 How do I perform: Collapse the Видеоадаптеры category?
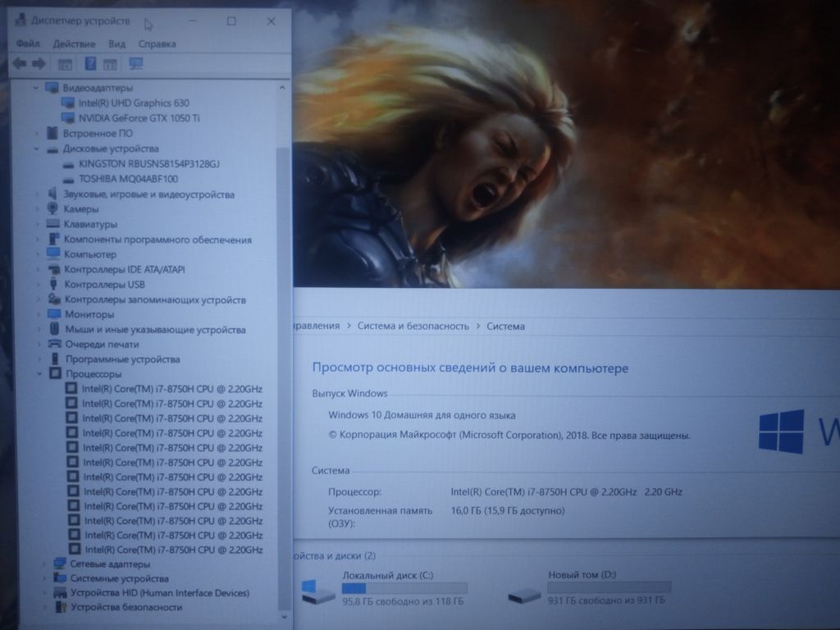pyautogui.click(x=36, y=88)
